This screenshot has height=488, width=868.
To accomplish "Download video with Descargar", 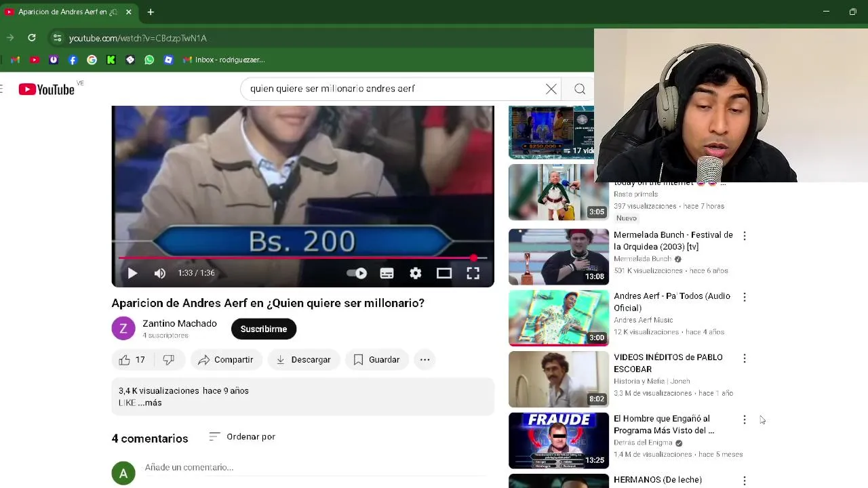I will (303, 360).
